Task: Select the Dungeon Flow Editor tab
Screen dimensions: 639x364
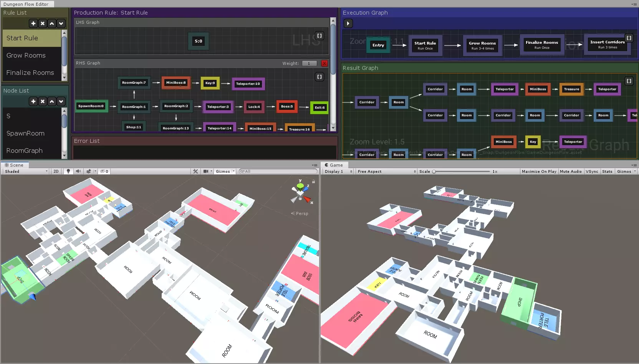Action: pos(26,4)
